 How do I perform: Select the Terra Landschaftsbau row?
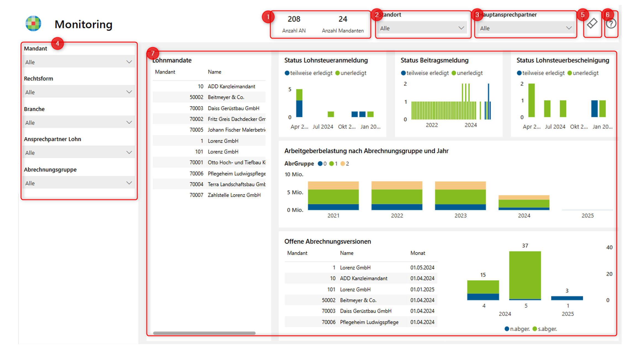[209, 184]
